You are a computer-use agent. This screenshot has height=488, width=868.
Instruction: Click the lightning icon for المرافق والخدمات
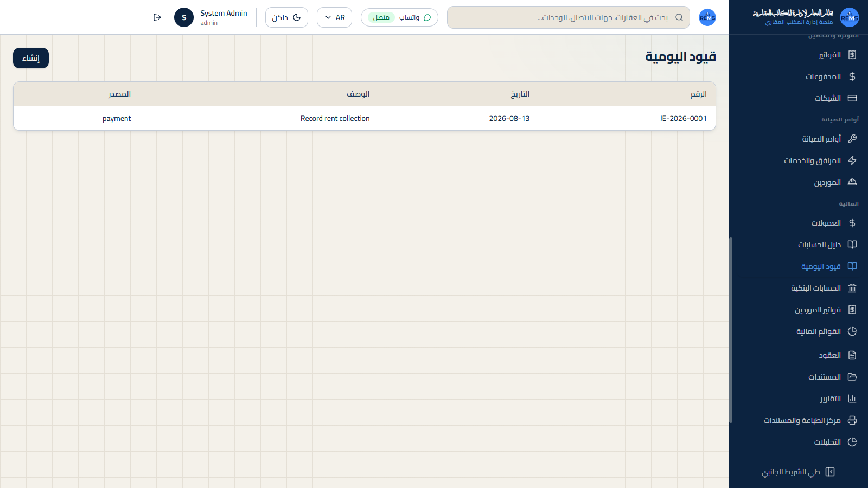click(x=852, y=160)
